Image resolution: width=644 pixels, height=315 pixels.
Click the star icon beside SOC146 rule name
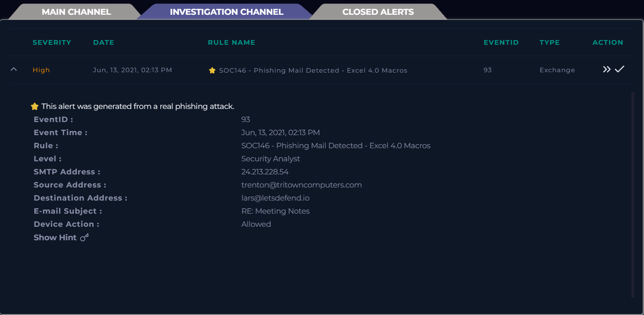point(212,71)
